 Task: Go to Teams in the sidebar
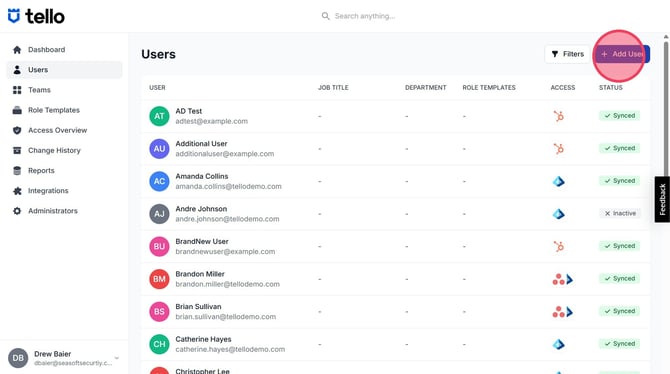[64, 90]
